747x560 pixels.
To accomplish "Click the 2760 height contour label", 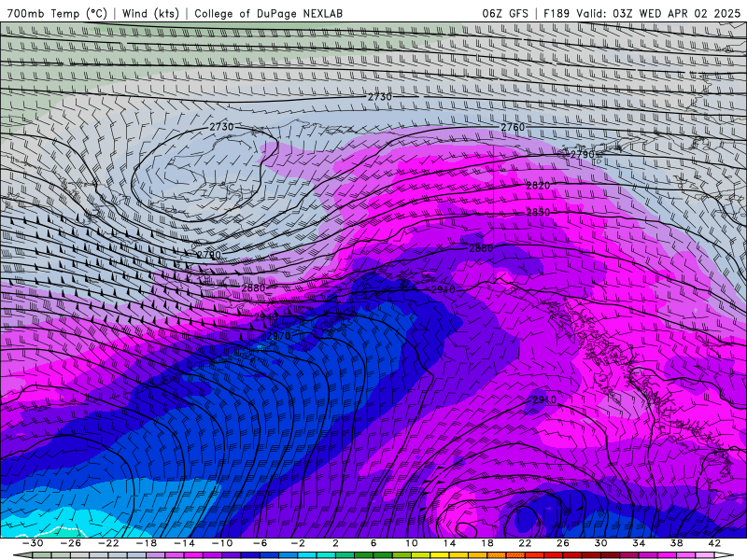I will pyautogui.click(x=513, y=127).
